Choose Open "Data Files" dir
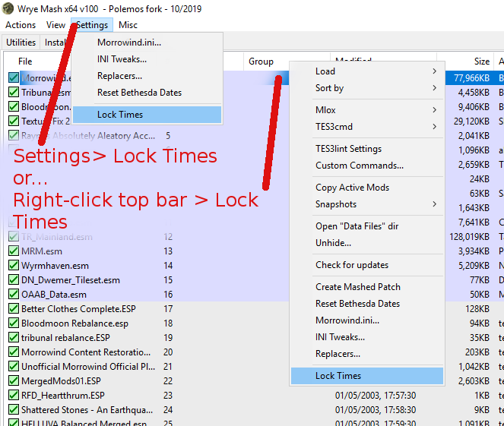Screen dimensions: 504x426 pyautogui.click(x=367, y=226)
